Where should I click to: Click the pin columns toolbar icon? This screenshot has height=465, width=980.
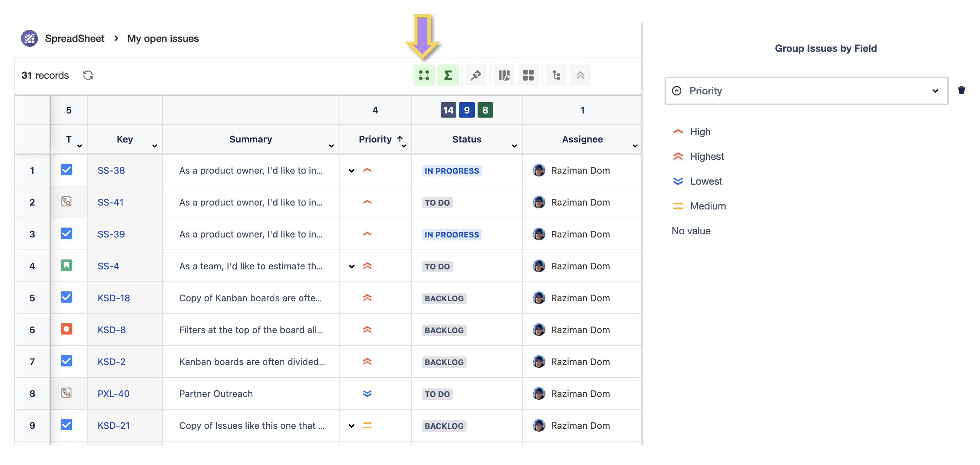[476, 75]
